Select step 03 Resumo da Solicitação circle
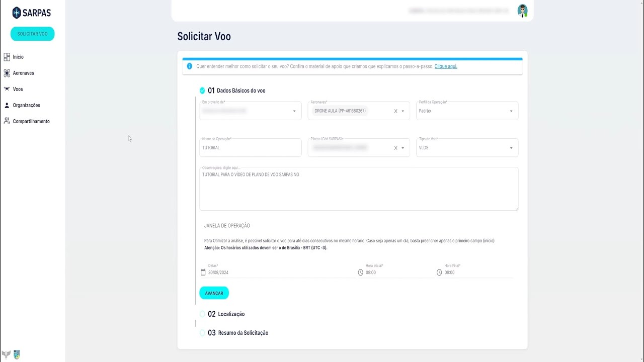Viewport: 644px width, 362px height. pos(202,333)
